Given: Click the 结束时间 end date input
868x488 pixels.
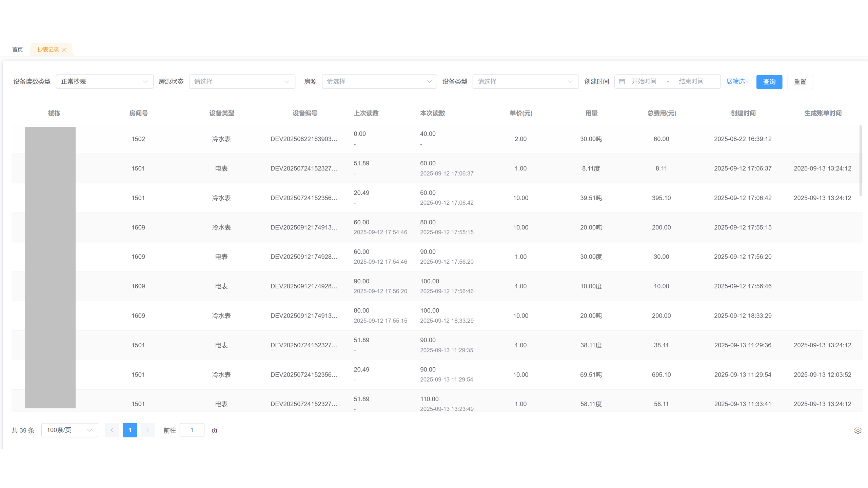Looking at the screenshot, I should [x=691, y=82].
